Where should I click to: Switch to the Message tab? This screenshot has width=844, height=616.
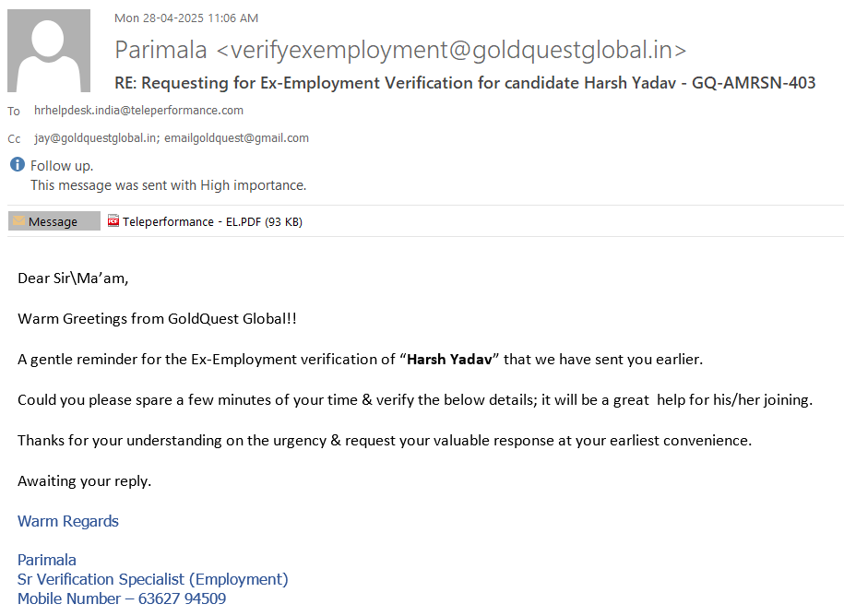[x=53, y=221]
